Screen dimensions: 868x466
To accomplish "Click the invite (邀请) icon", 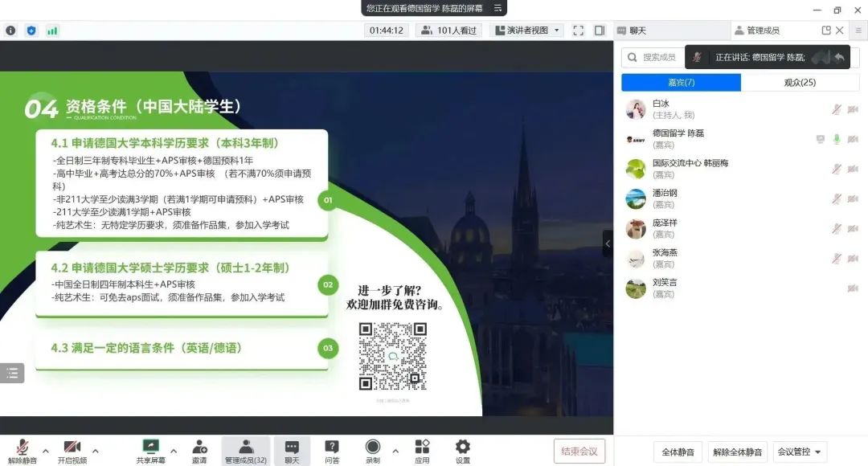I will (x=200, y=447).
